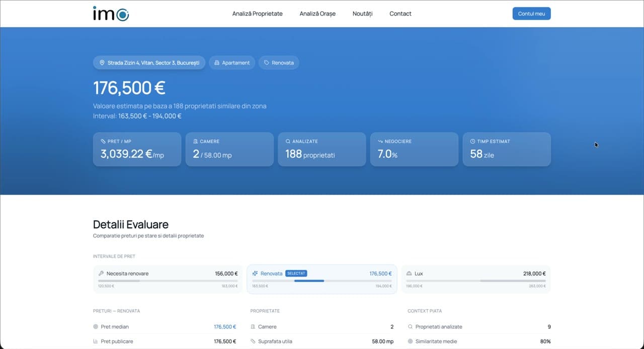Click the ANALIZATE 188 proprietati card
The height and width of the screenshot is (349, 644).
coord(322,149)
